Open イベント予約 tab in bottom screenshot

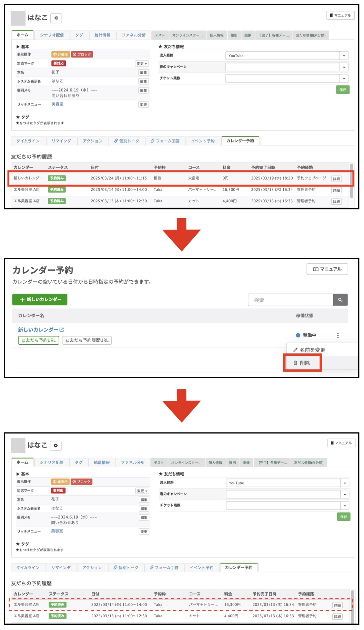[202, 568]
